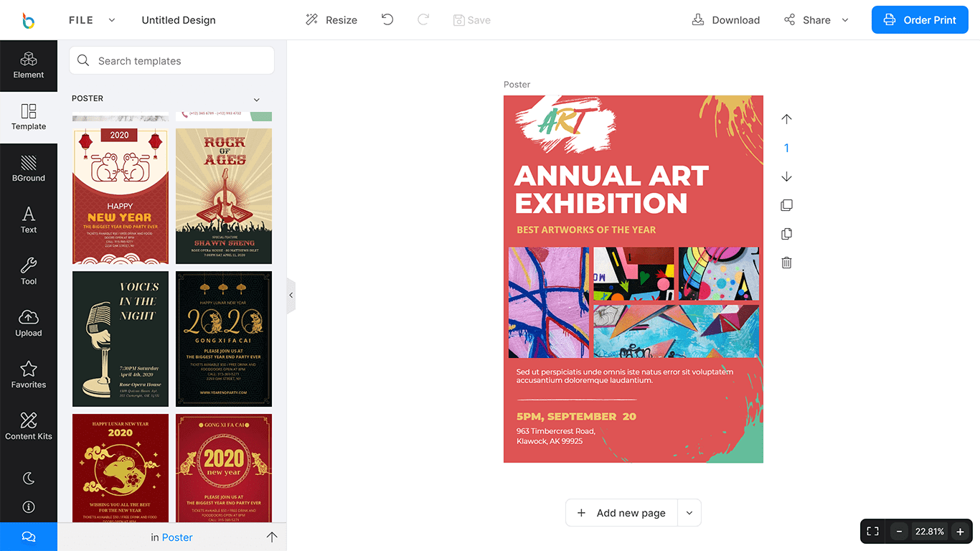This screenshot has width=980, height=551.
Task: Move page down with arrow icon
Action: [786, 176]
